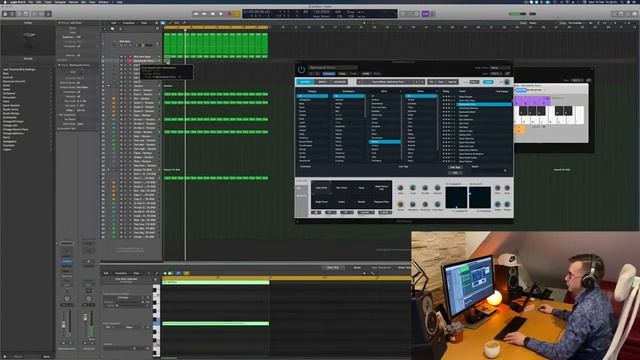Open the Loop Browser from the control bar

[x=629, y=14]
